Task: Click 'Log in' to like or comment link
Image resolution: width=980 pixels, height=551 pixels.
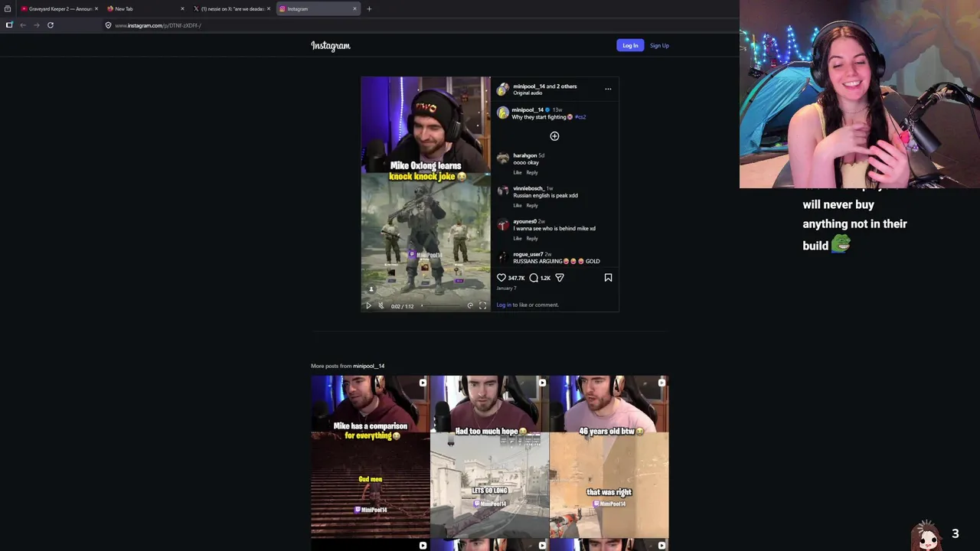Action: pyautogui.click(x=504, y=305)
